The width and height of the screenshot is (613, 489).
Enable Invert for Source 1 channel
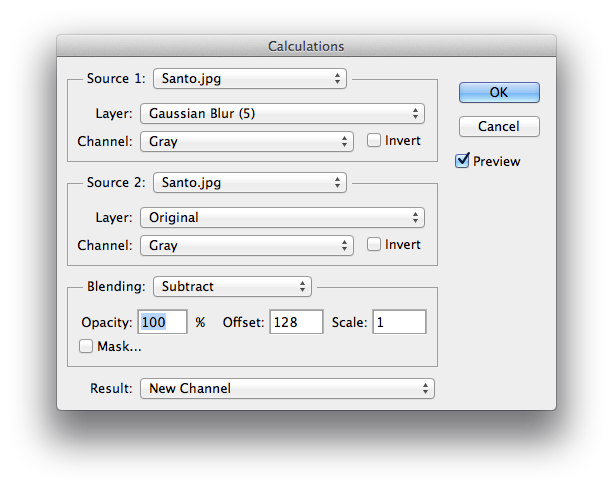click(x=374, y=141)
